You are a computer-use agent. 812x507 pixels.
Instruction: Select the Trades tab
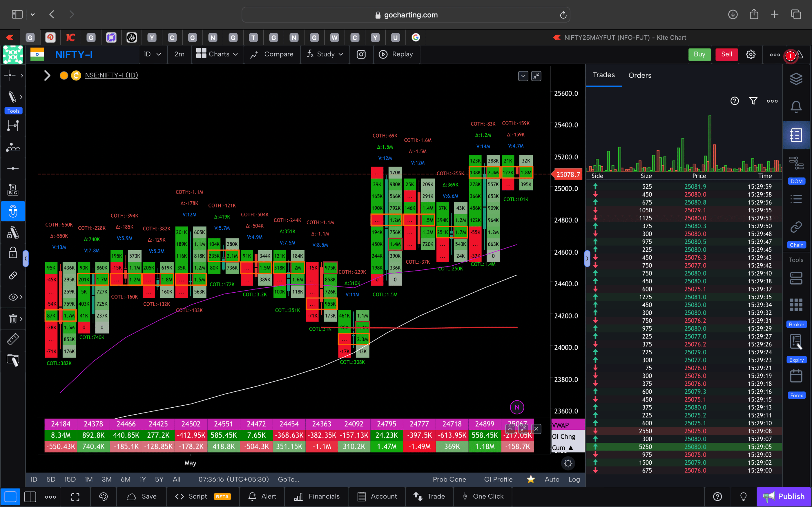603,75
